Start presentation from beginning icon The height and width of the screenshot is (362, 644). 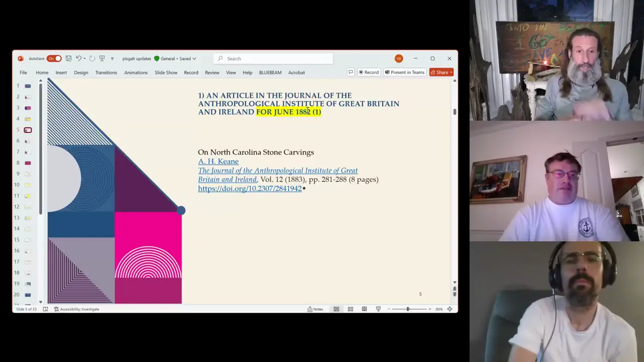(102, 58)
